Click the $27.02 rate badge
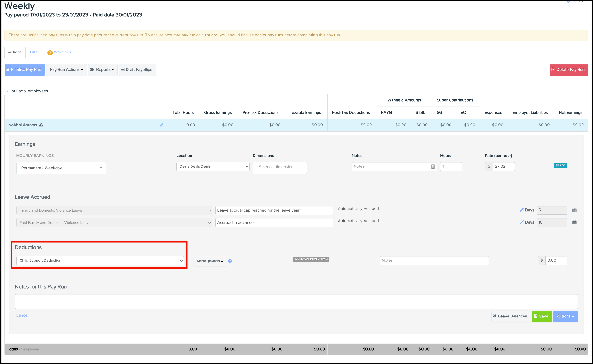 click(560, 165)
